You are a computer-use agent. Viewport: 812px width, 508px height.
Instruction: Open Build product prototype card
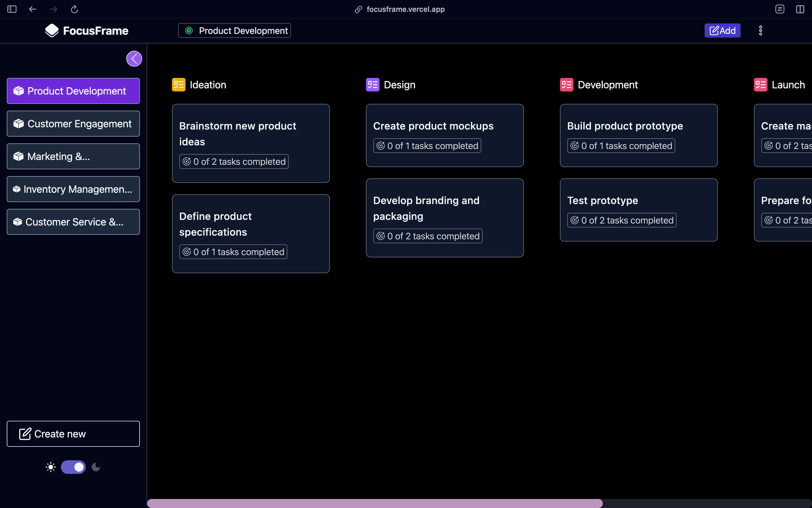click(639, 135)
